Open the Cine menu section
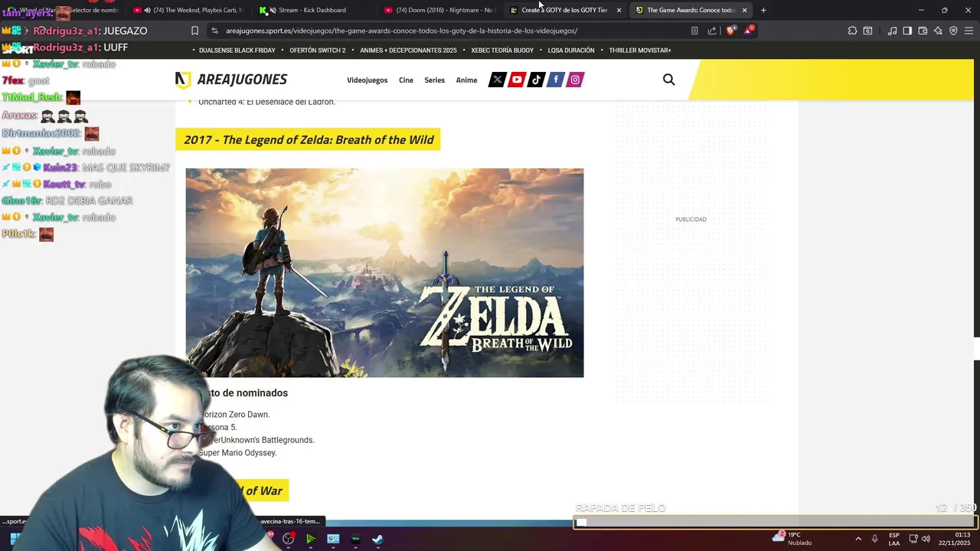Screen dimensions: 980x551 click(406, 80)
